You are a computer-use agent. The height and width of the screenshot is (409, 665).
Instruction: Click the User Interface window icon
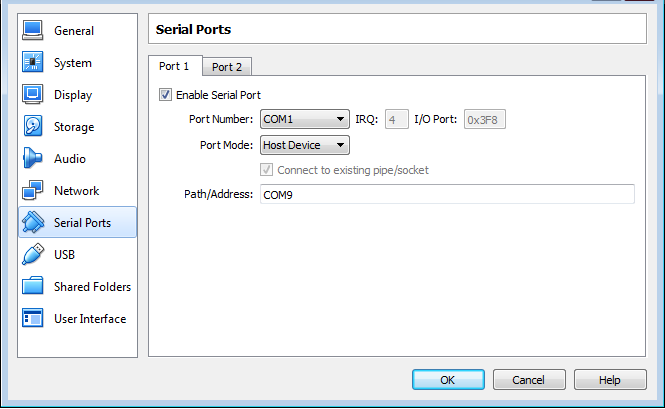[33, 318]
